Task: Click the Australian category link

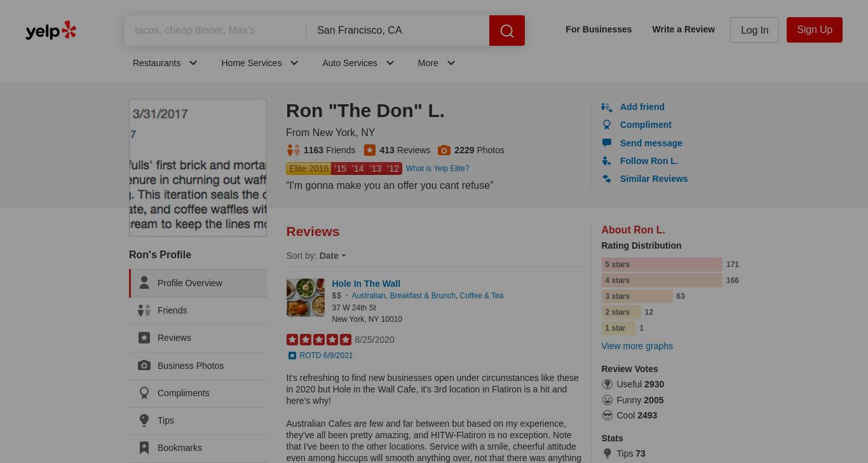Action: 369,296
